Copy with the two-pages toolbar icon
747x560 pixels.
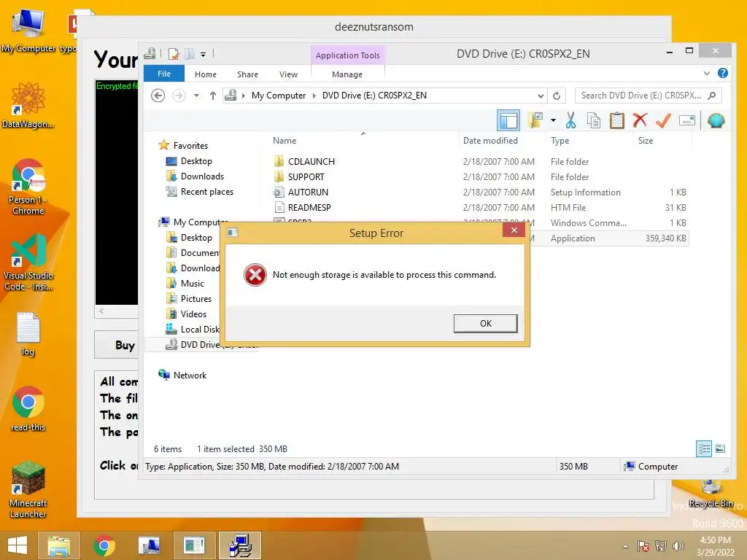(594, 120)
